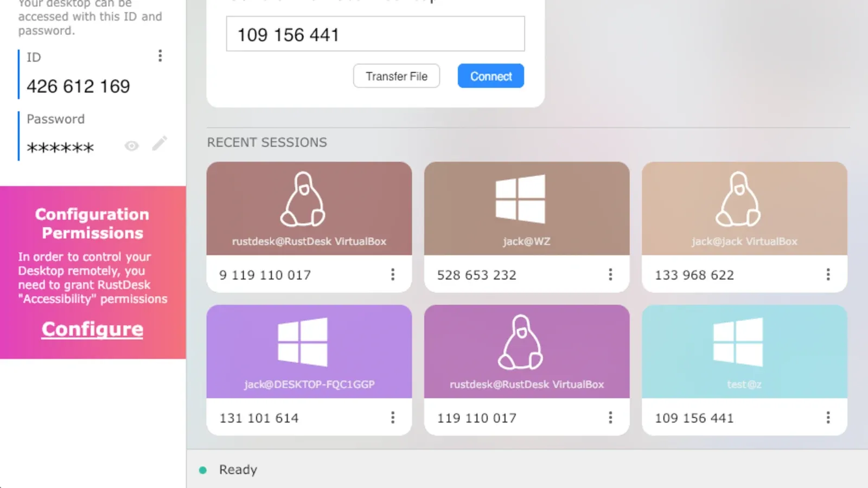Open options menu for session 131 101 614

pos(393,418)
